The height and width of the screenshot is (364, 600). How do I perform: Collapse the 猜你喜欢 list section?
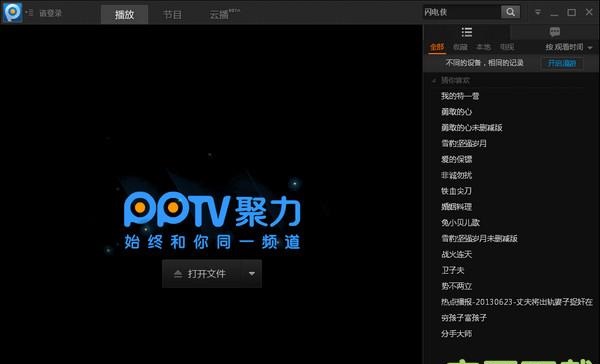point(434,81)
